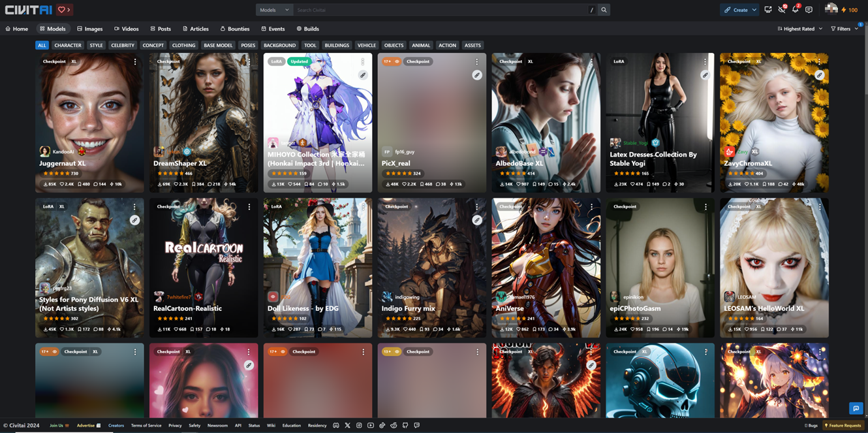868x433 pixels.
Task: Click the link icon on Latex Dresses card
Action: coord(705,75)
